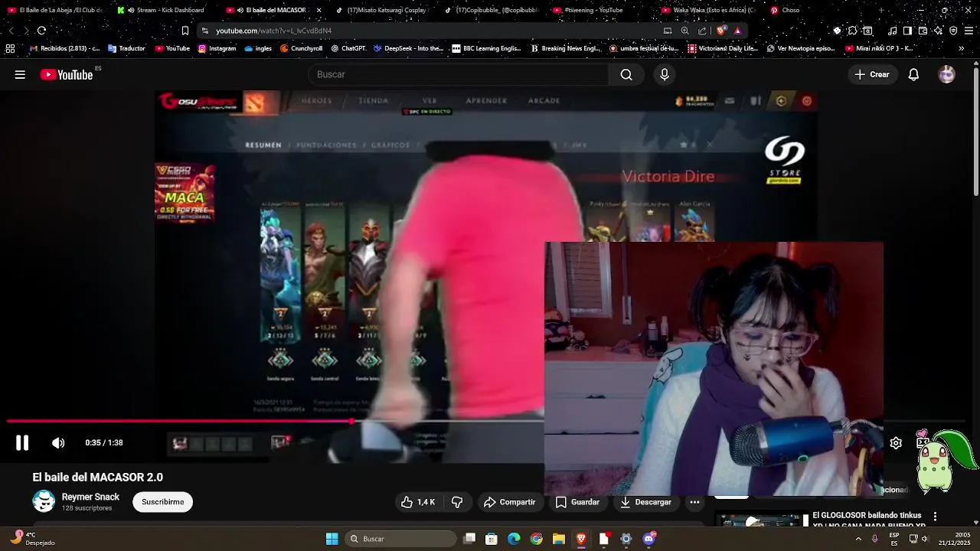Open the ChatGPT bookmark

pos(348,48)
